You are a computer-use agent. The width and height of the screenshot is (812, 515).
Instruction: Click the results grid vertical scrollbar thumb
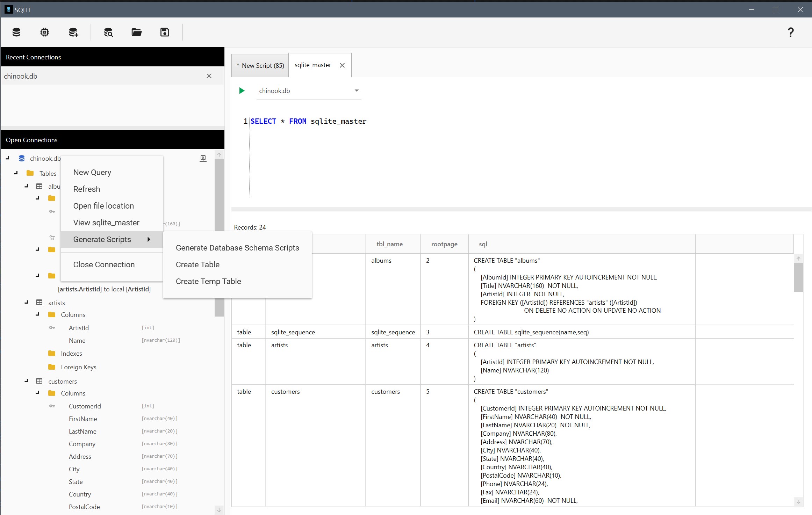pyautogui.click(x=798, y=277)
